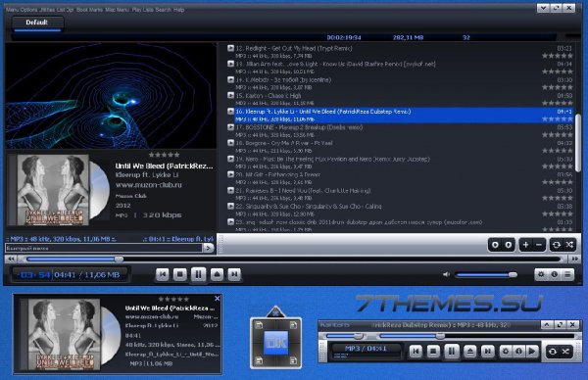This screenshot has height=380, width=588.
Task: Click track icon for 22. Singularity
Action: [x=230, y=206]
